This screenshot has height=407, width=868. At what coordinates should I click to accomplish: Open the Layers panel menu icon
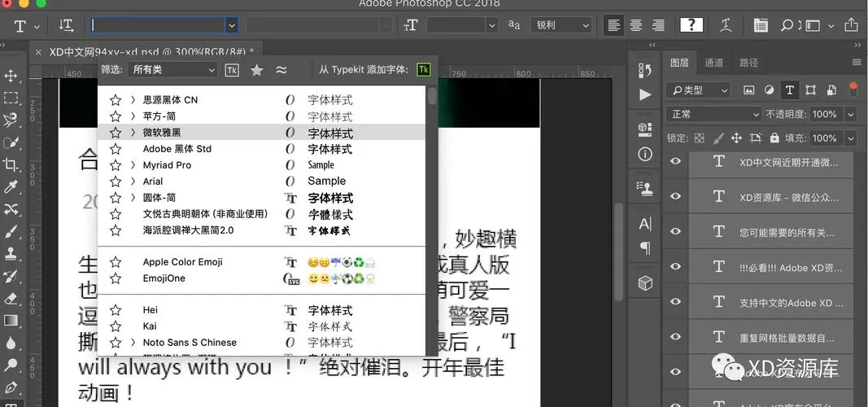coord(857,63)
